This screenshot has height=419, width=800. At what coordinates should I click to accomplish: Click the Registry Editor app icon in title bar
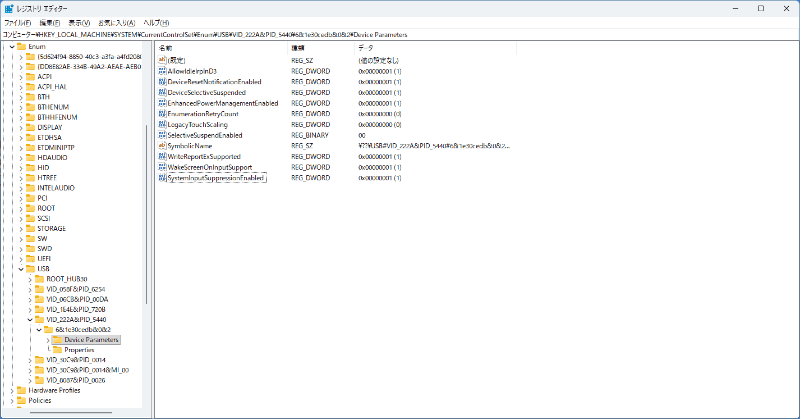click(x=9, y=9)
